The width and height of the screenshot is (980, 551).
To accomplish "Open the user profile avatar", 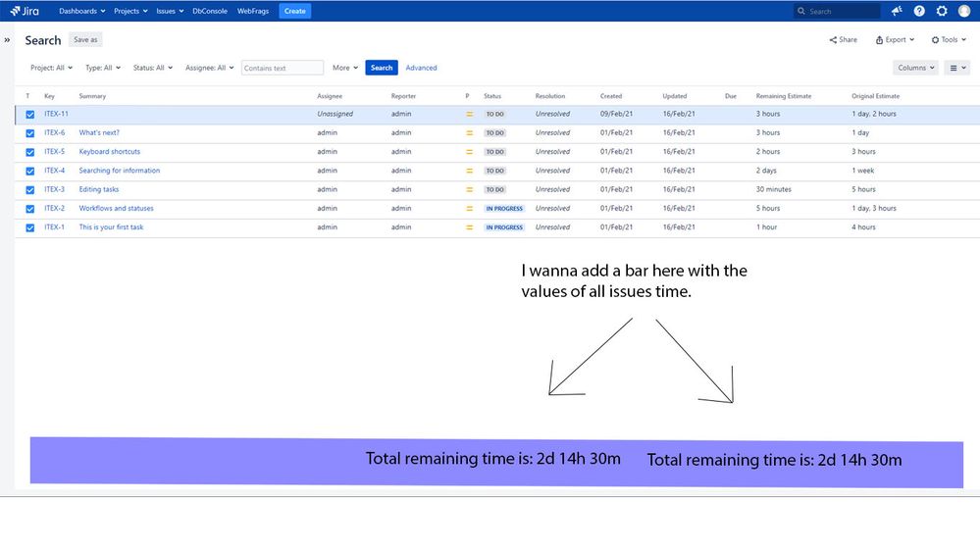I will coord(963,11).
